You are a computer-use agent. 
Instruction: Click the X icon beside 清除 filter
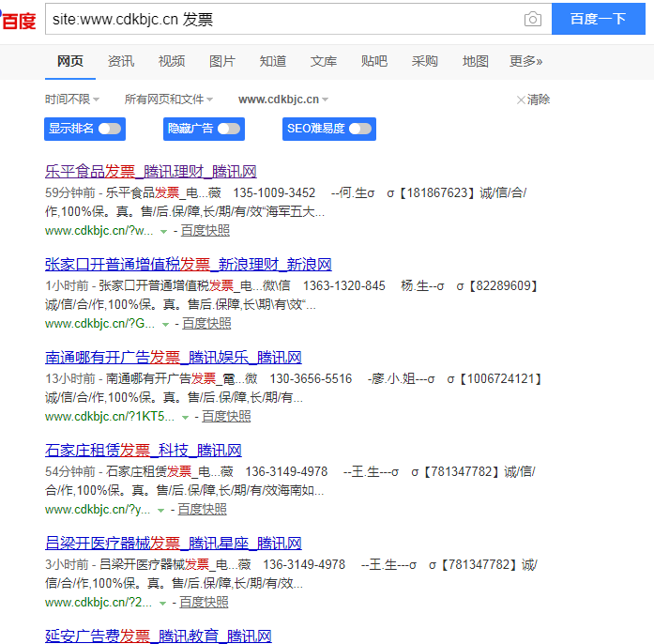pyautogui.click(x=521, y=100)
